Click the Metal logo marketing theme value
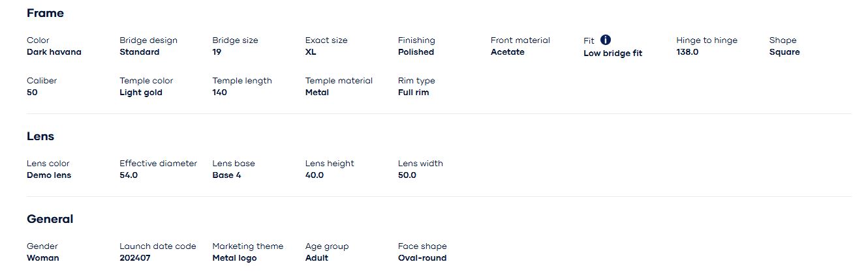Viewport: 868px width, 277px height. click(234, 258)
